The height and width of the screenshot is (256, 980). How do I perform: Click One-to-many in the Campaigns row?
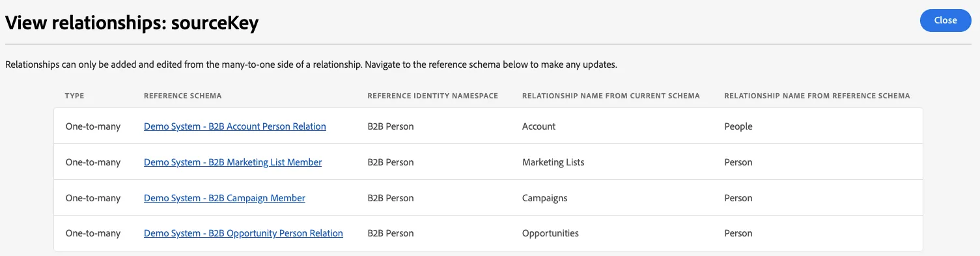click(93, 198)
